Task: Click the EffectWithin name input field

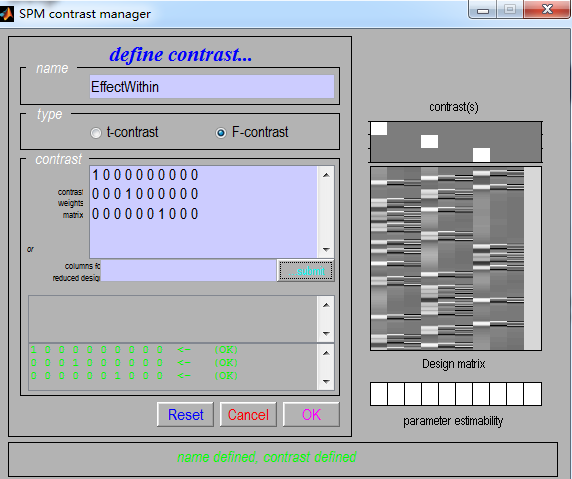Action: [x=212, y=87]
